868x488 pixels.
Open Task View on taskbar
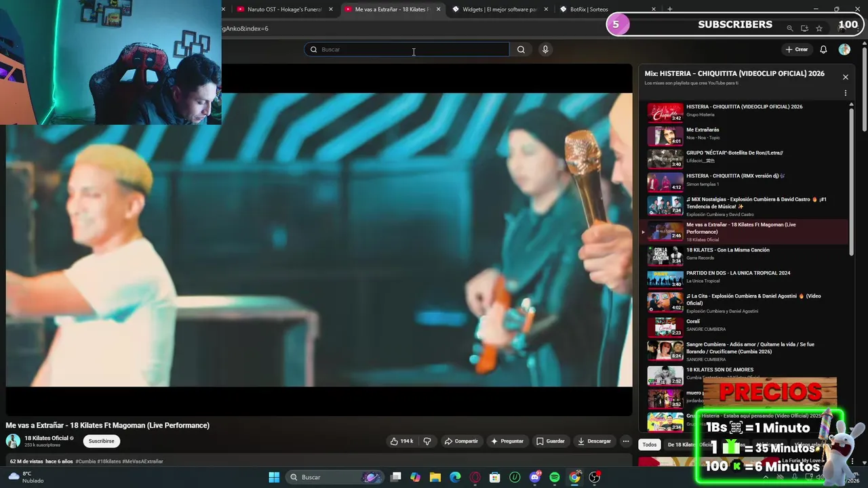pos(396,477)
